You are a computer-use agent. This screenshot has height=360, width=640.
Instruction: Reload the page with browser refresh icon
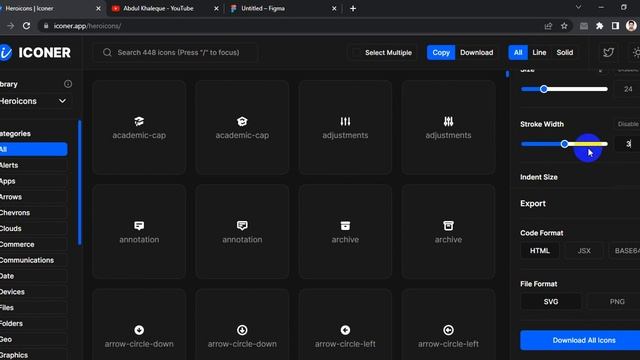27,26
